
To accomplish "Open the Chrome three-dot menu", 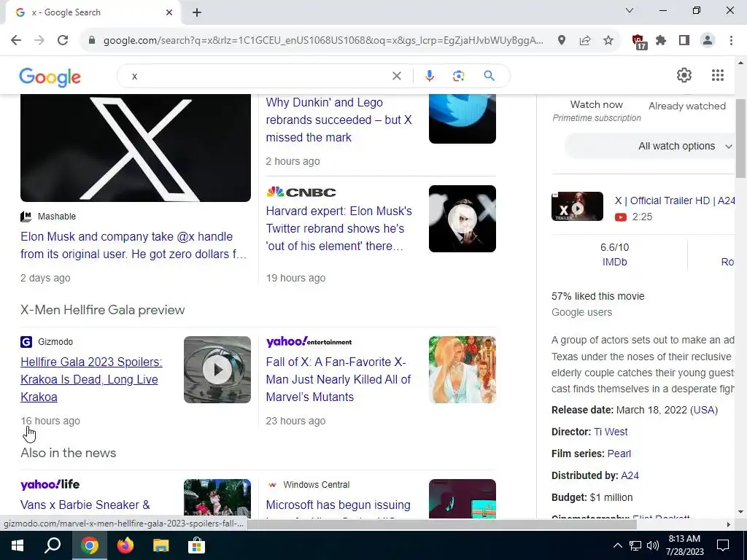I will 731,41.
